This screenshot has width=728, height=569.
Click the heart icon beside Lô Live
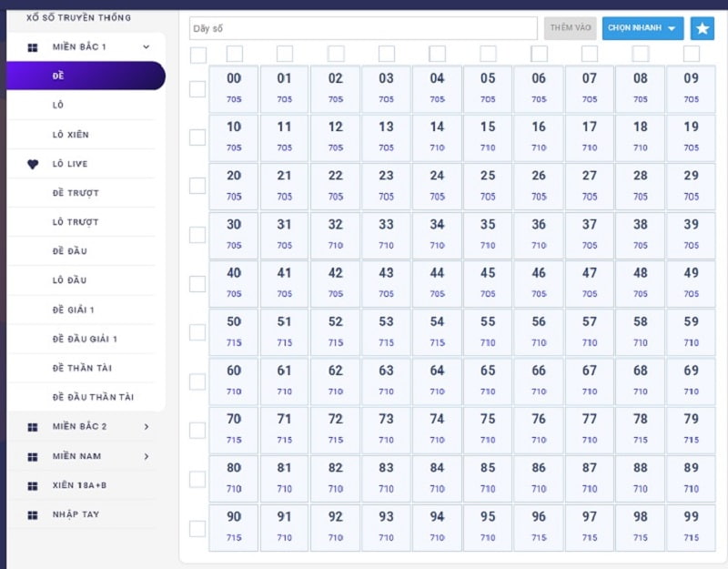[x=33, y=164]
